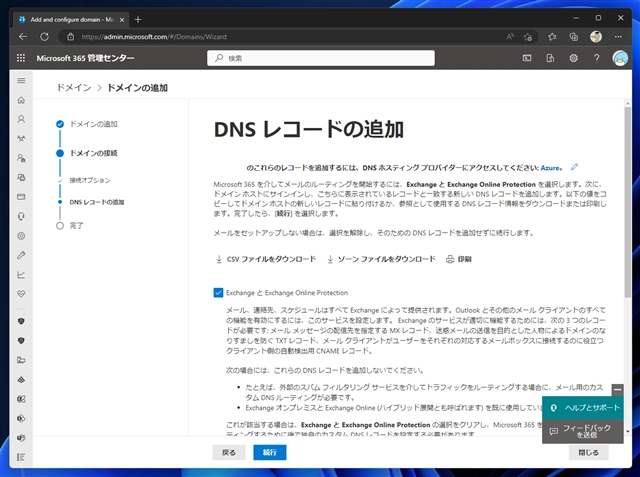Click the page vertical scrollbar thumb
This screenshot has height=477, width=640.
(x=627, y=202)
